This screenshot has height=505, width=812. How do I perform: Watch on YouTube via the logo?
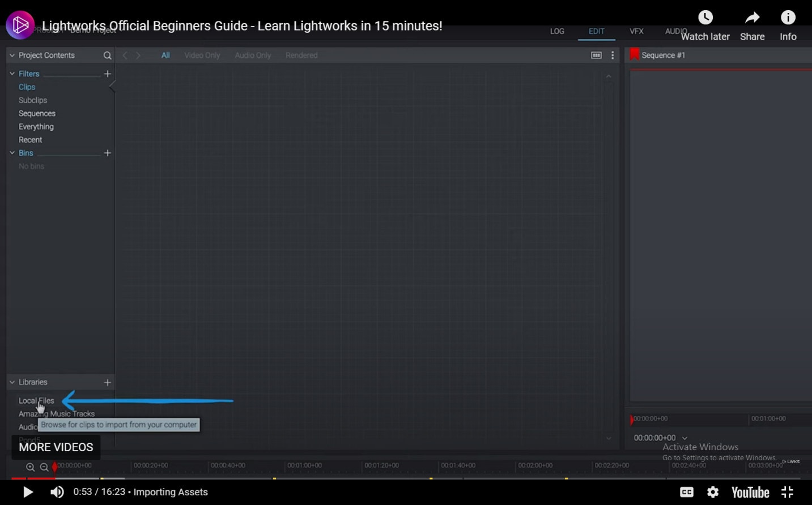click(x=750, y=493)
